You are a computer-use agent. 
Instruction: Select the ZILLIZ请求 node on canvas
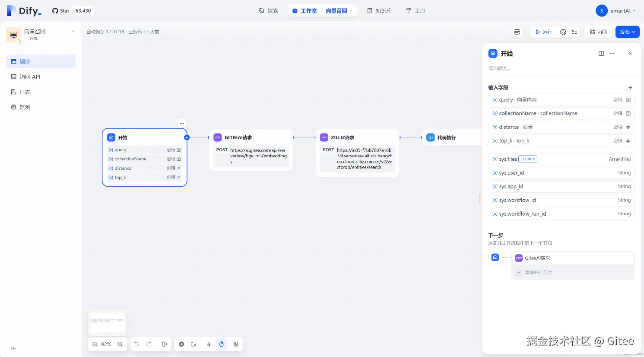(357, 153)
